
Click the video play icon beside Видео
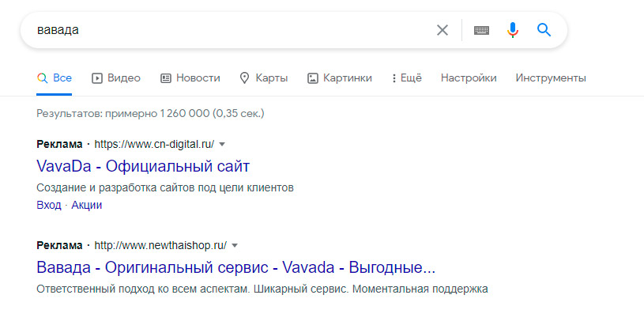(96, 78)
